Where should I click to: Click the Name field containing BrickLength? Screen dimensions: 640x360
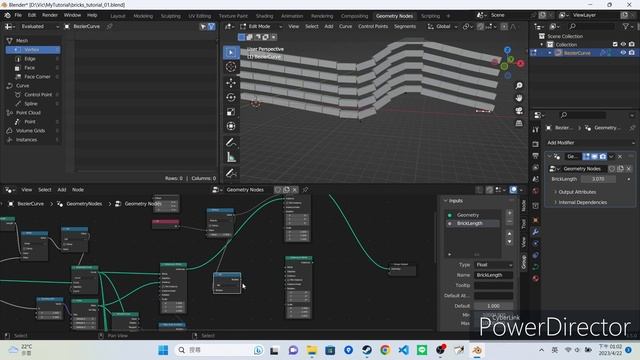pos(493,275)
